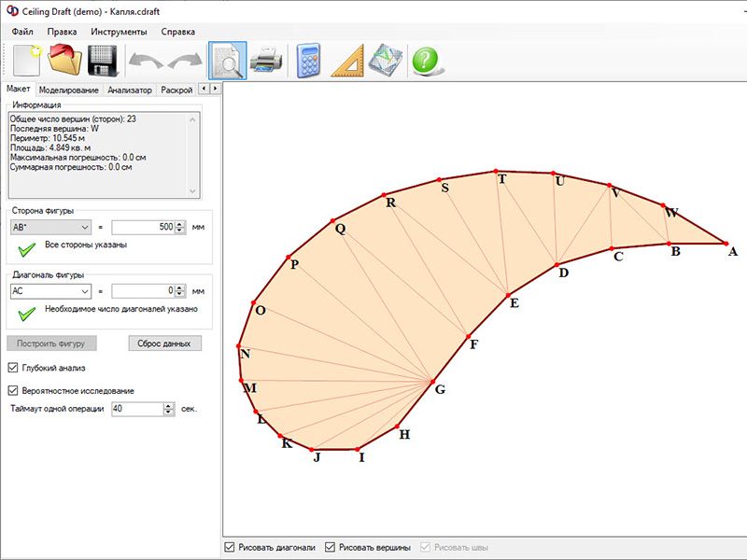Create a new blank draft document
This screenshot has width=747, height=560.
(27, 60)
